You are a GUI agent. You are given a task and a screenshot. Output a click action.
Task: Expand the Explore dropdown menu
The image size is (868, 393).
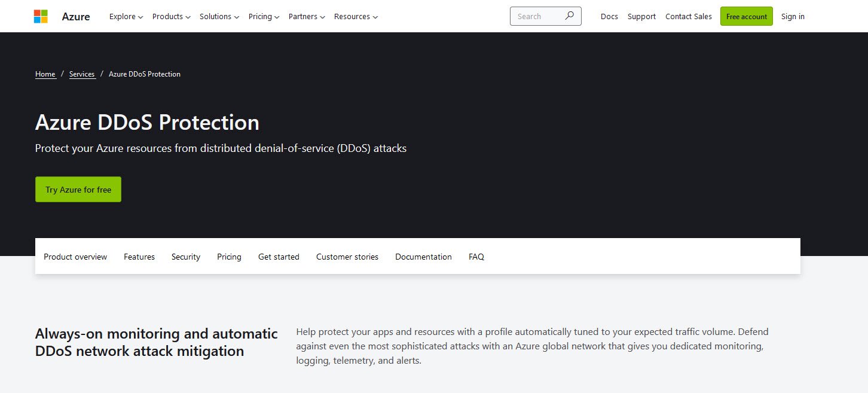point(126,17)
